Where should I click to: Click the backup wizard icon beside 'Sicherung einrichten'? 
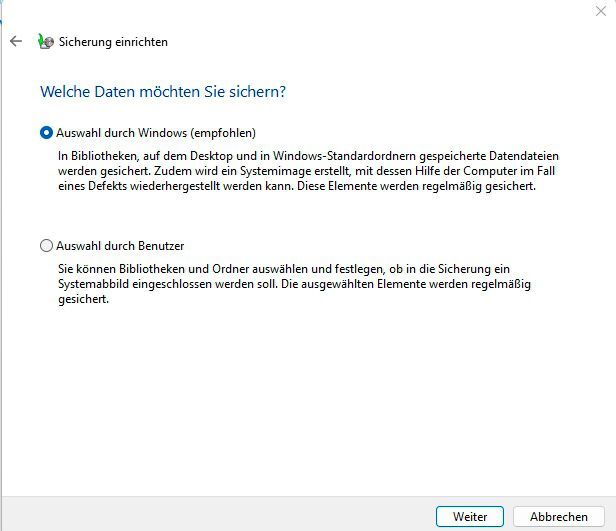click(46, 41)
